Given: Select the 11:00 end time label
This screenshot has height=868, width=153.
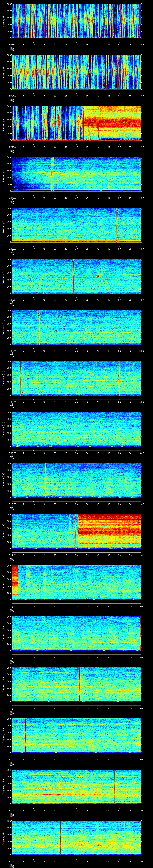Looking at the screenshot, I should 141,504.
